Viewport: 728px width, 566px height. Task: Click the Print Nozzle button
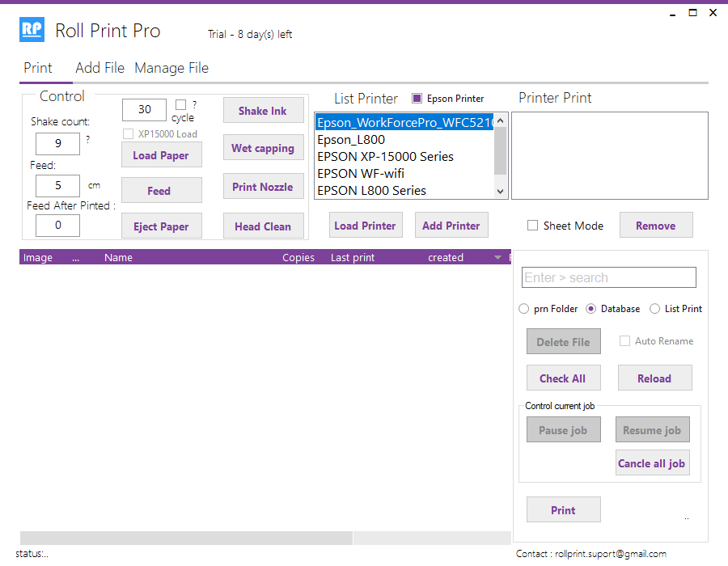pyautogui.click(x=263, y=187)
